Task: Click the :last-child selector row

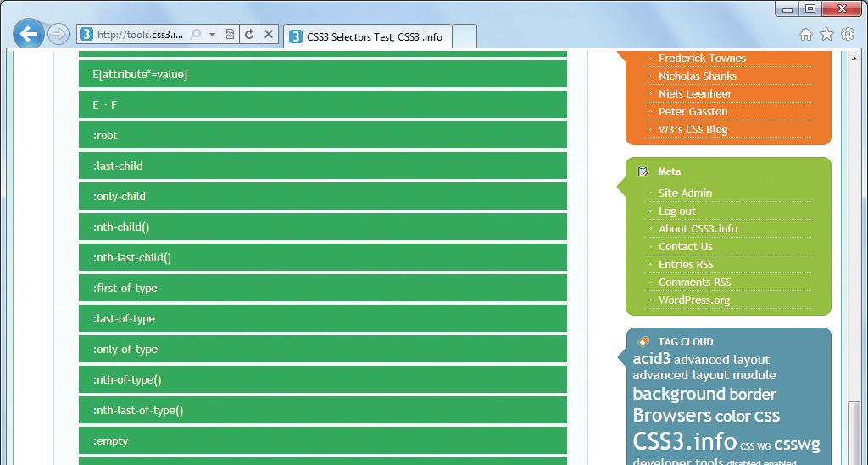Action: click(323, 165)
